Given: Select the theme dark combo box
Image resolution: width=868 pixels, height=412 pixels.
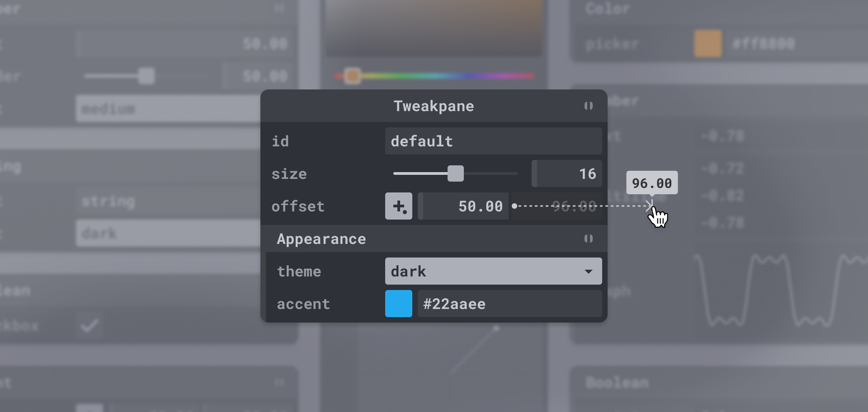Looking at the screenshot, I should 494,271.
